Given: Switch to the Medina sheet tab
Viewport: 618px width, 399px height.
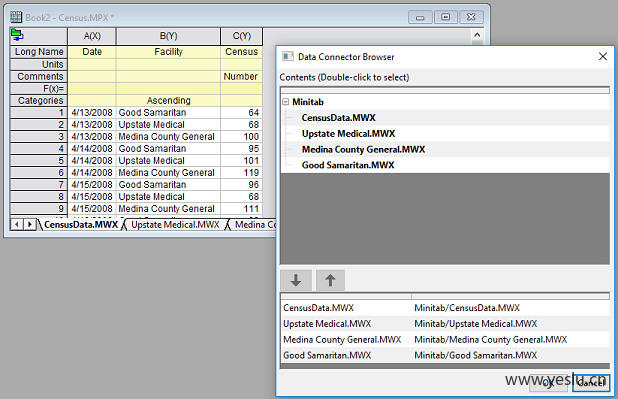Looking at the screenshot, I should [x=254, y=225].
